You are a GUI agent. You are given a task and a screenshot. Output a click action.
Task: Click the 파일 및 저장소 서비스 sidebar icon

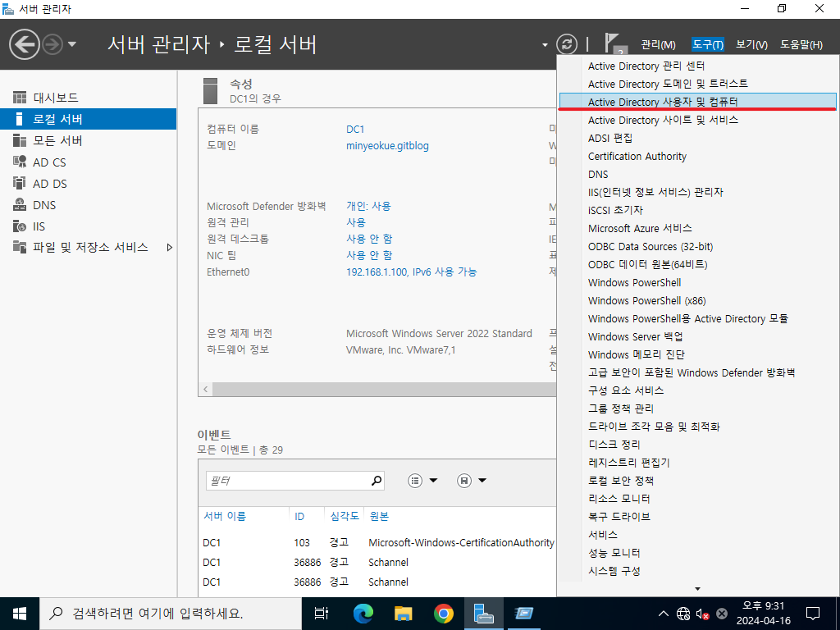(x=20, y=247)
